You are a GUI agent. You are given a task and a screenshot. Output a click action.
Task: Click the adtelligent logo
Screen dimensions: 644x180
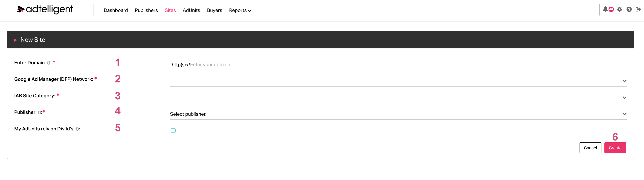[45, 9]
